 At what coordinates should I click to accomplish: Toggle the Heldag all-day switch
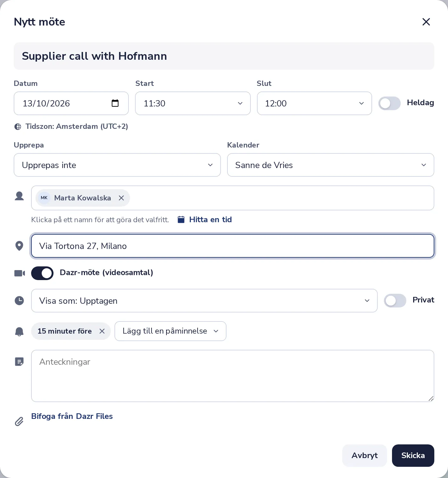point(390,103)
